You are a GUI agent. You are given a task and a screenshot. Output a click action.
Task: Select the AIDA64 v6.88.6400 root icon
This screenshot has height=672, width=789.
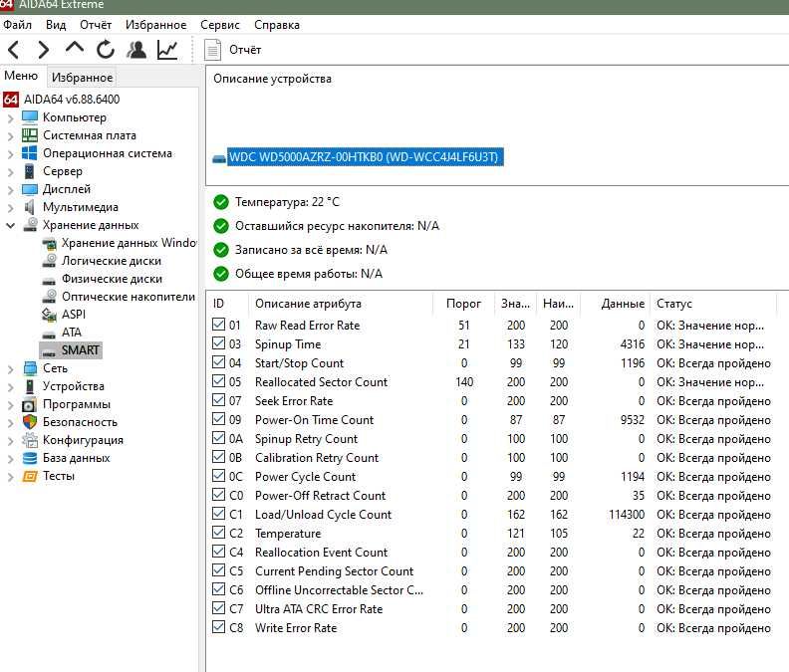pos(11,100)
